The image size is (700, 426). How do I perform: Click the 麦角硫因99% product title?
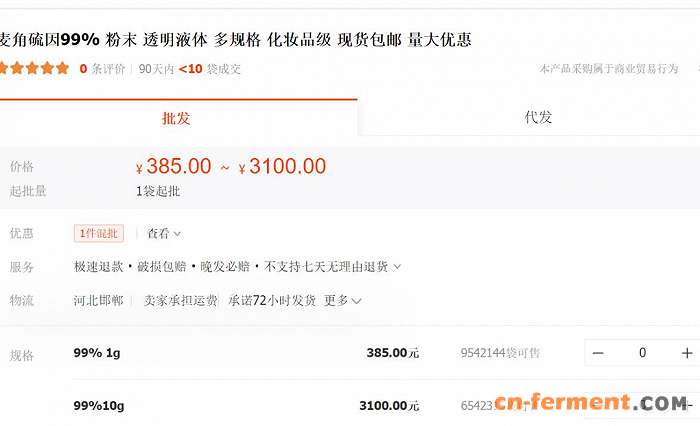(x=235, y=40)
